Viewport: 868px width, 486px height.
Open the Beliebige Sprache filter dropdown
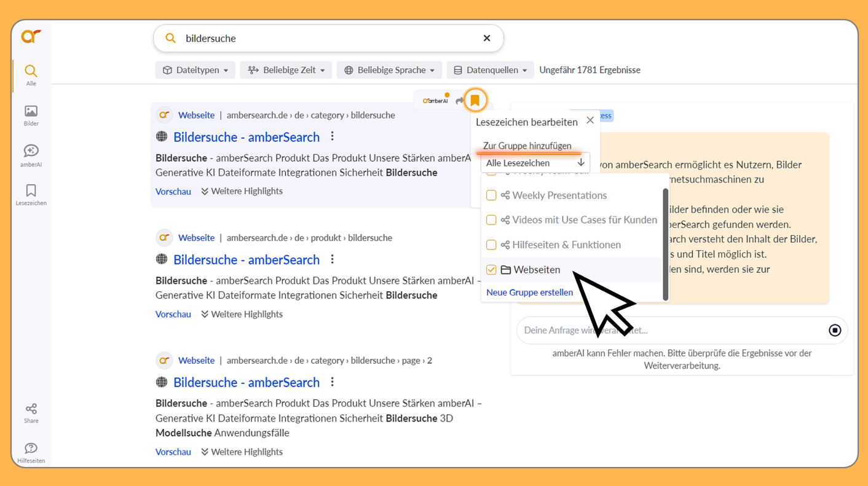pyautogui.click(x=390, y=70)
